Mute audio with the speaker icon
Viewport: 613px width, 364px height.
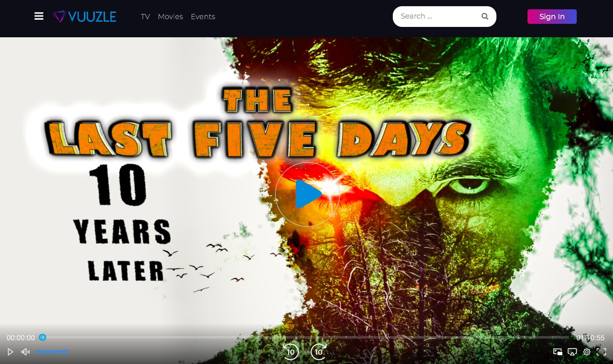pos(25,352)
